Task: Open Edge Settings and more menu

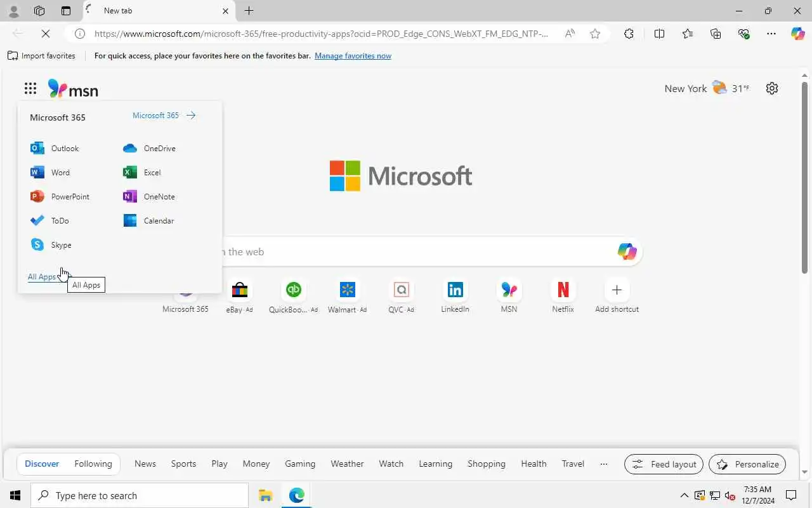Action: 771,34
